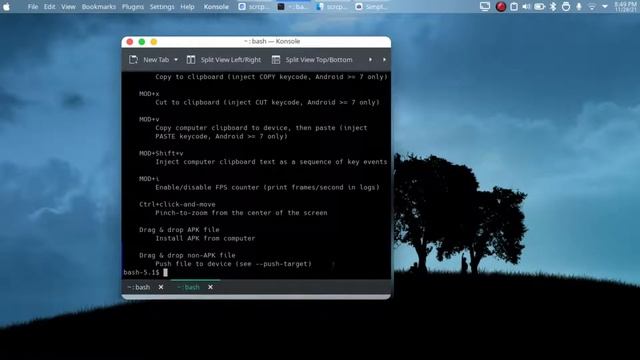Expand the first toolbar overflow arrow

click(370, 60)
